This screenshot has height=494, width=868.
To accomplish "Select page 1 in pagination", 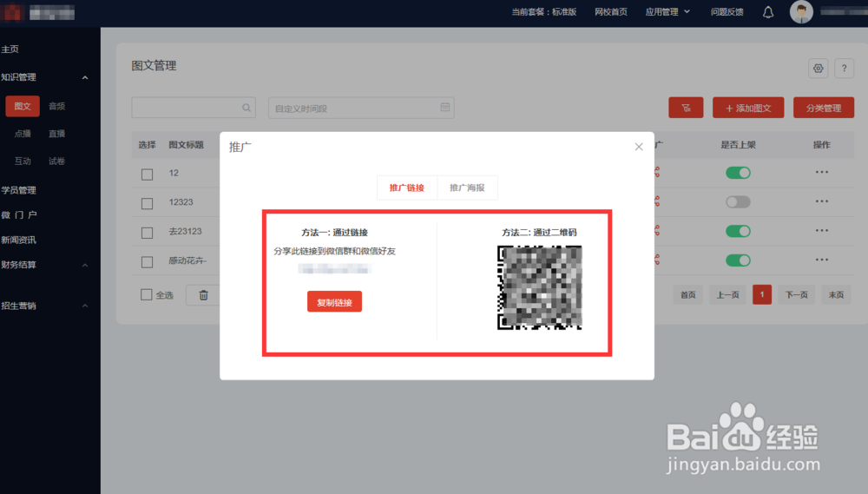I will point(762,294).
